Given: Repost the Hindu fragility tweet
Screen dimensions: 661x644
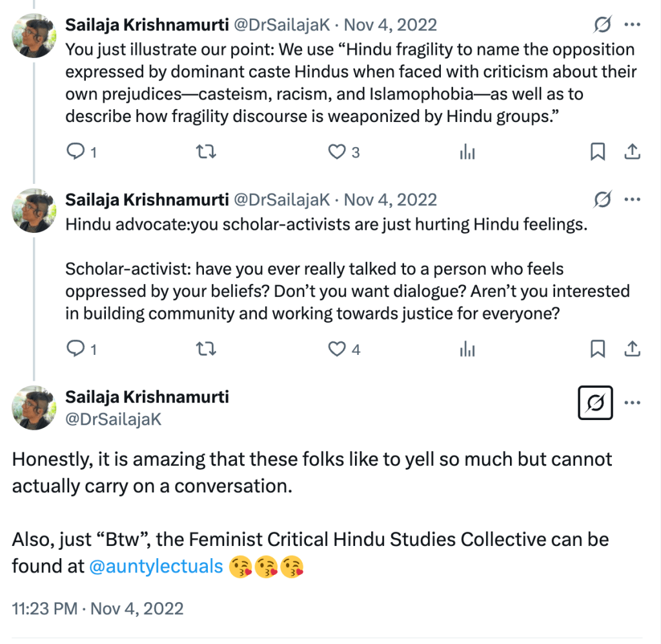Looking at the screenshot, I should tap(205, 152).
